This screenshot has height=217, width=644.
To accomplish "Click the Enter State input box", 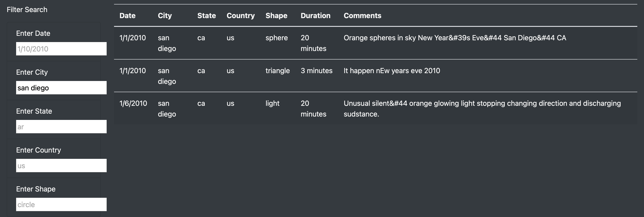I will (61, 127).
